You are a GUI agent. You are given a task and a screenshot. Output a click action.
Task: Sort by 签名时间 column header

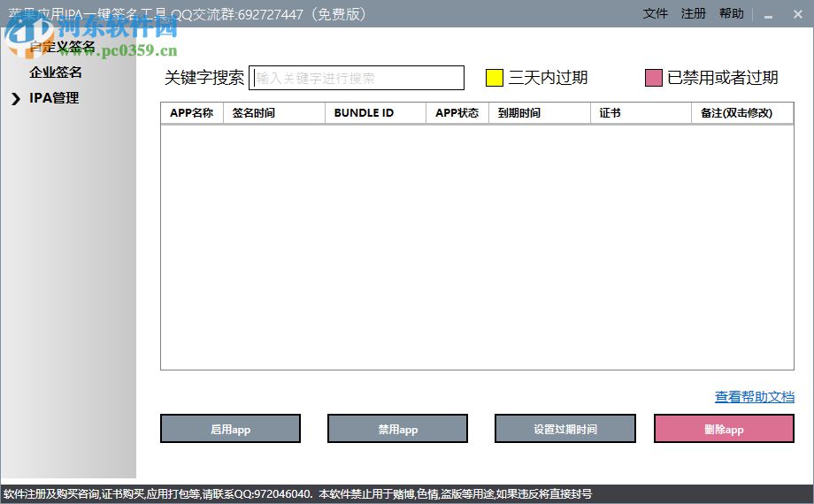point(274,112)
